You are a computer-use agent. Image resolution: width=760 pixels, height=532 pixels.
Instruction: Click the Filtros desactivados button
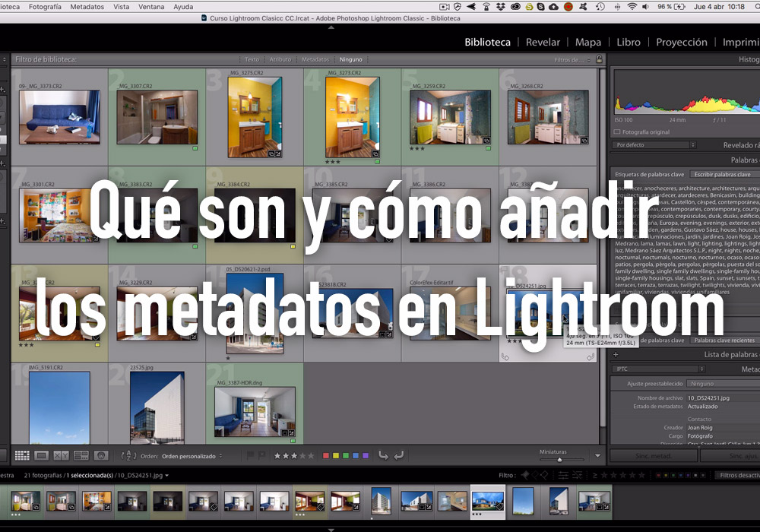click(738, 475)
